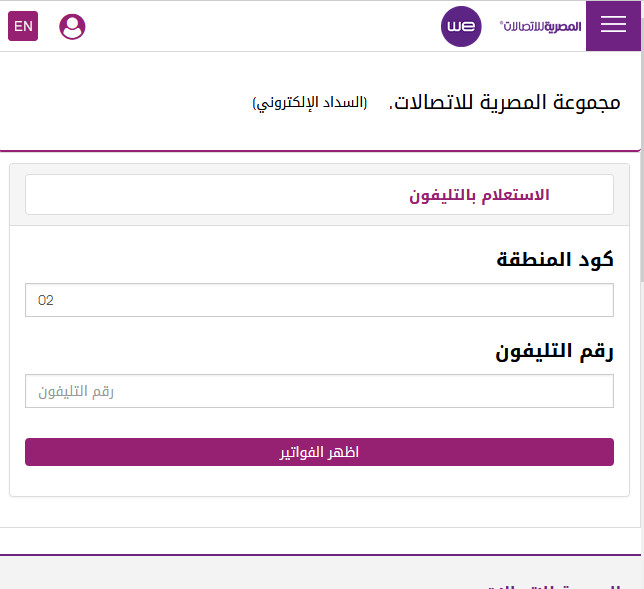This screenshot has width=644, height=589.
Task: Click the round purple WE logo
Action: click(461, 26)
